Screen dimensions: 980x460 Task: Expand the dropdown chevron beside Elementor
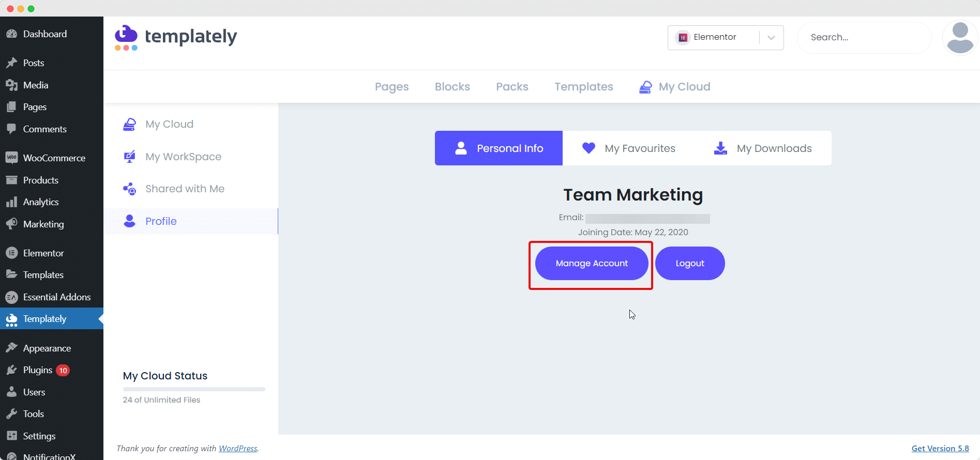[771, 38]
